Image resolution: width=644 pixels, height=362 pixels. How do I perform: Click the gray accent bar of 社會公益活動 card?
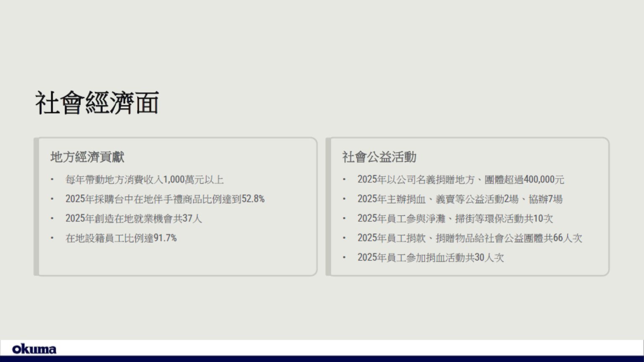pos(328,207)
